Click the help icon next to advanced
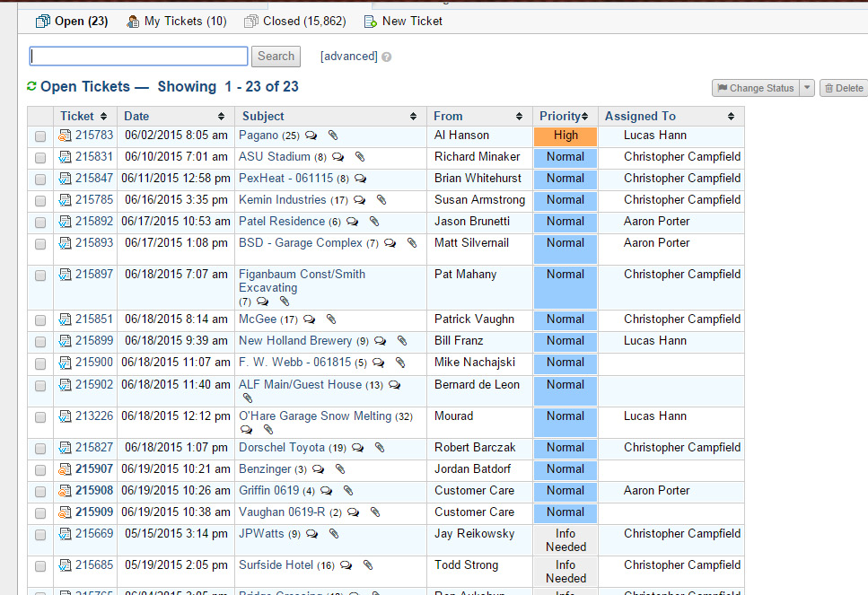 [x=386, y=57]
